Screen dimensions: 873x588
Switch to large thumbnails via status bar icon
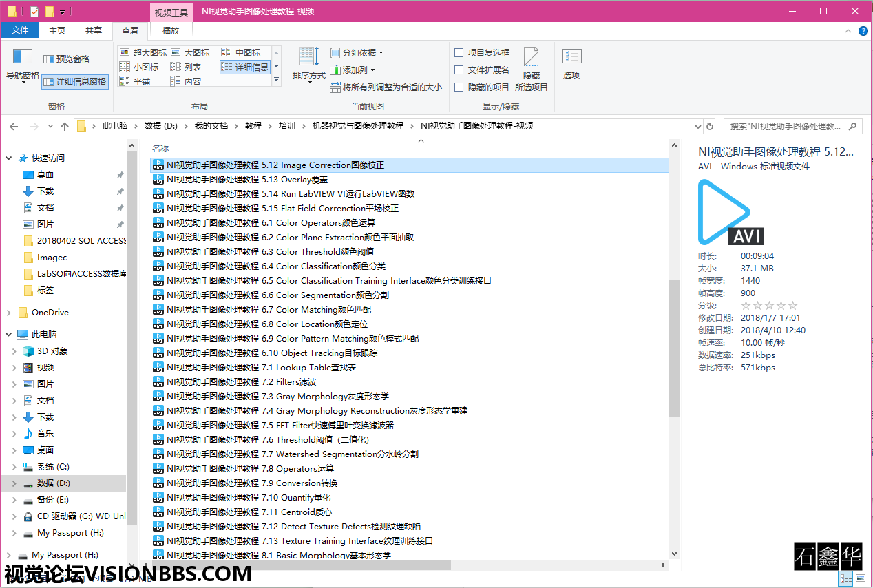(860, 579)
